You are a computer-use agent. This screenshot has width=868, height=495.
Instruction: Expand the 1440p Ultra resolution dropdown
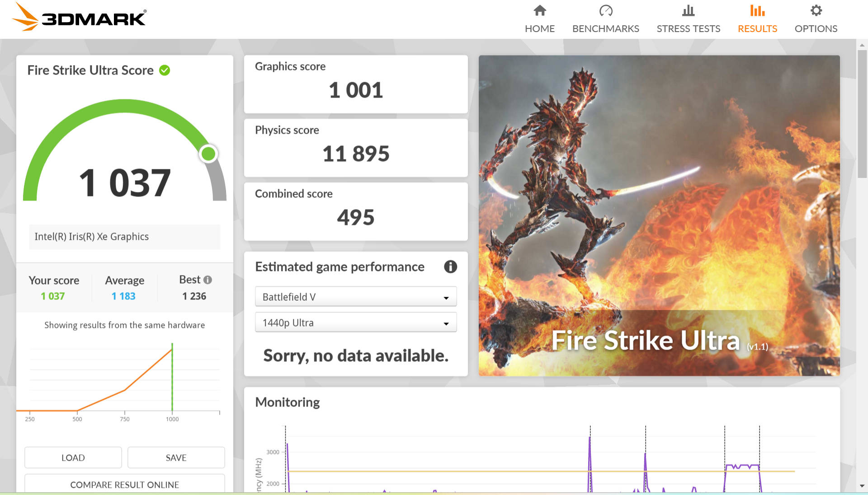point(356,322)
